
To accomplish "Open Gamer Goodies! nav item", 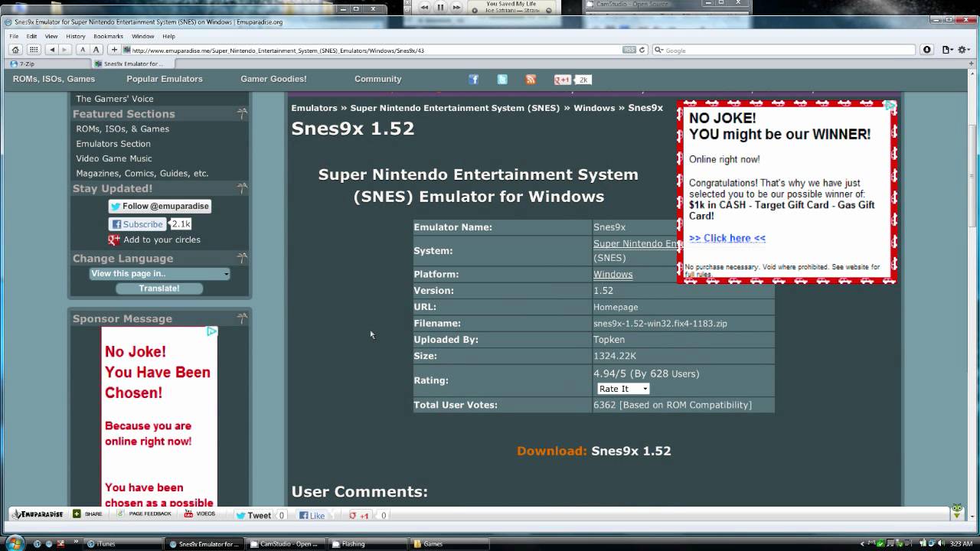I will click(273, 79).
